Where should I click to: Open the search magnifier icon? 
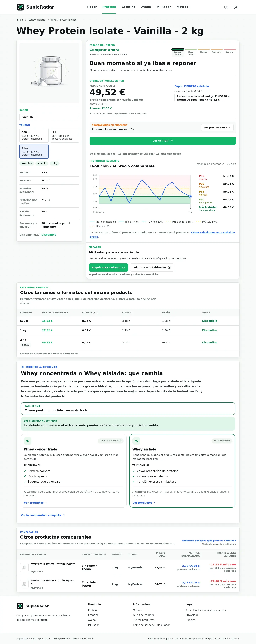226,7
